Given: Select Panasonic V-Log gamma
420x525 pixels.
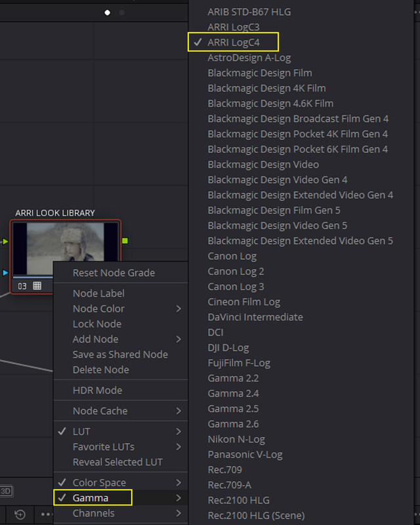Looking at the screenshot, I should 245,455.
